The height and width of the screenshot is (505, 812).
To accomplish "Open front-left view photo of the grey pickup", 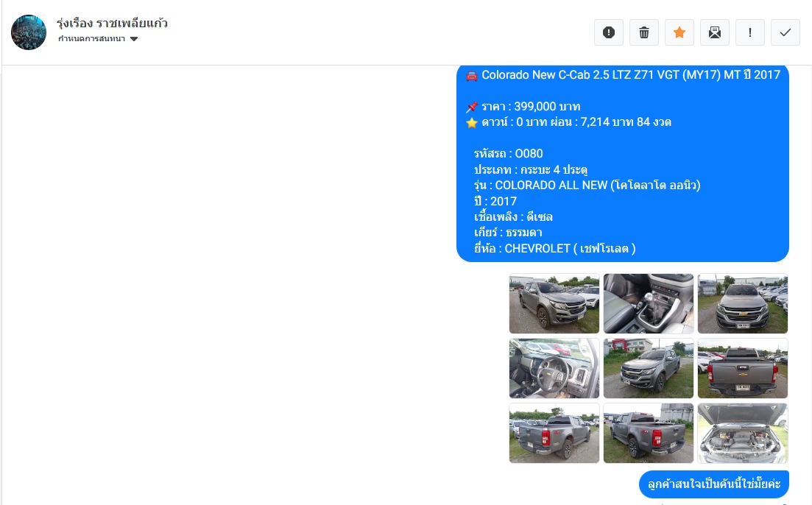I will (554, 303).
